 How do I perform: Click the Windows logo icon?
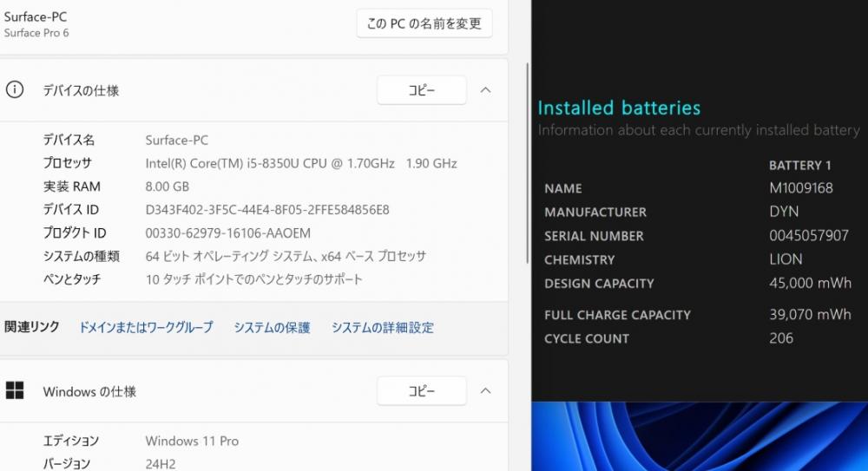pos(15,390)
